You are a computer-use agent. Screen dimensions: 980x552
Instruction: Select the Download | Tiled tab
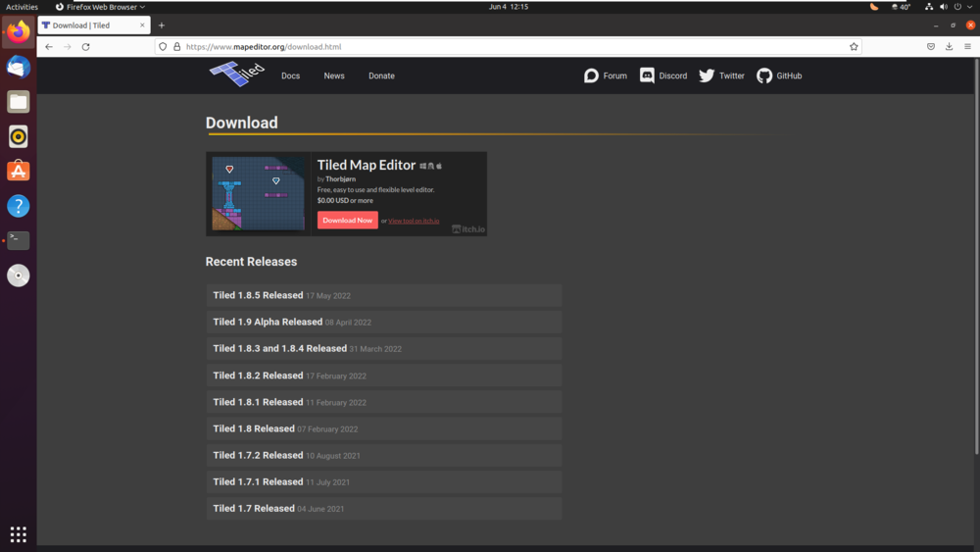click(94, 25)
